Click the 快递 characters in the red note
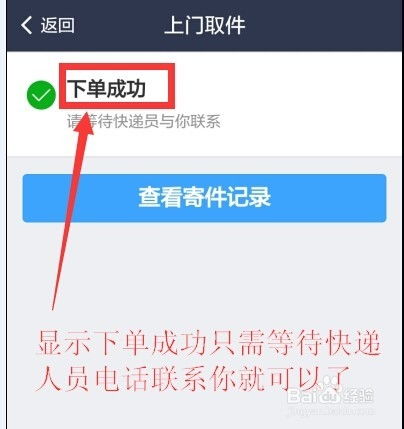 [354, 343]
